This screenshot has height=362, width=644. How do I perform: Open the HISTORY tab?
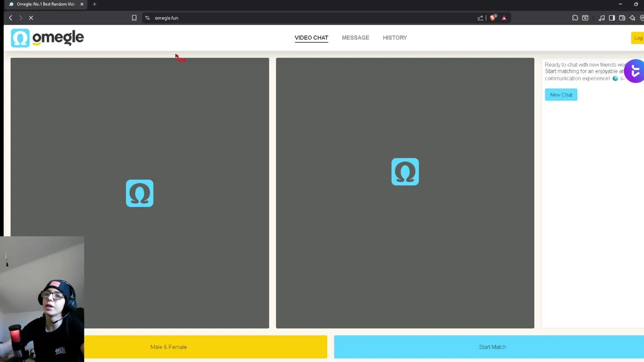[395, 38]
